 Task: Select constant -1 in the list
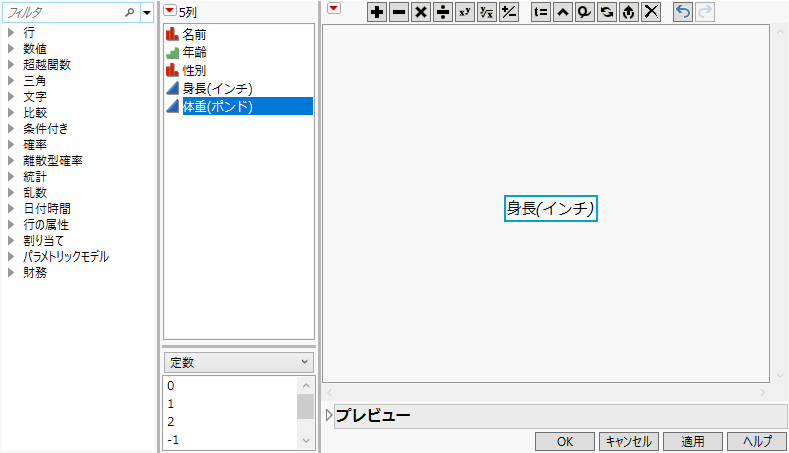click(x=173, y=439)
